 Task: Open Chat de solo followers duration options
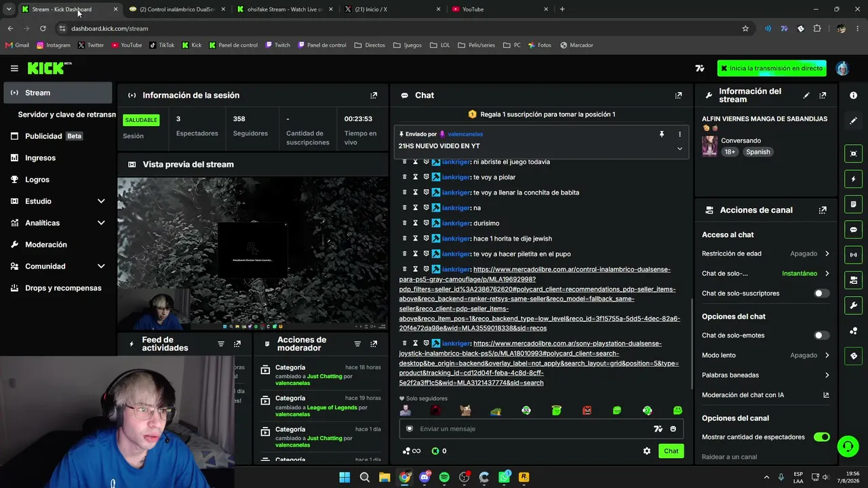(766, 274)
